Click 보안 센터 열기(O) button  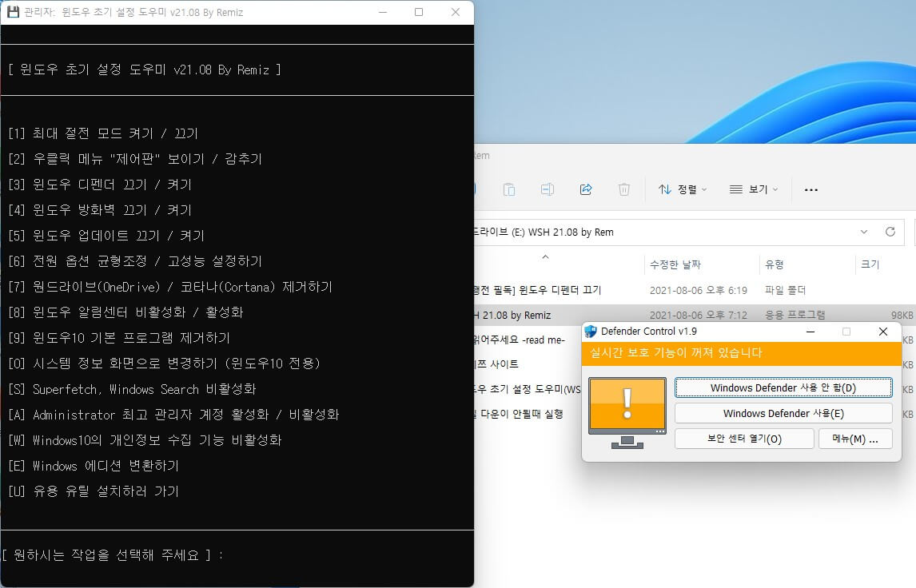pos(744,439)
